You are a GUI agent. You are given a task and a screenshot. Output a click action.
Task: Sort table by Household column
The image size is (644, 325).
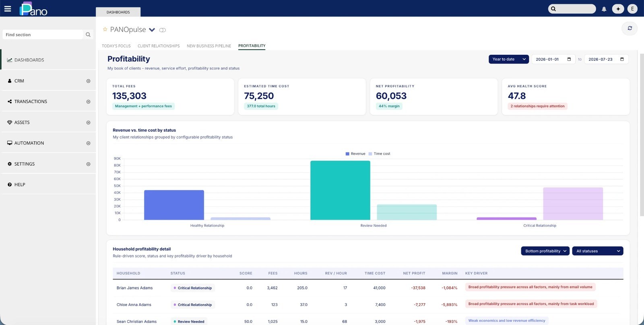(128, 273)
